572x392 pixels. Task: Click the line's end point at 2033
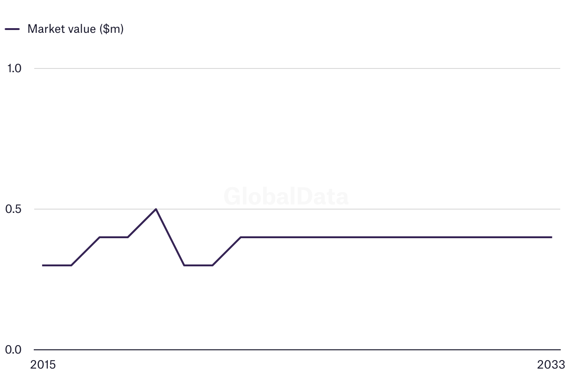[551, 237]
